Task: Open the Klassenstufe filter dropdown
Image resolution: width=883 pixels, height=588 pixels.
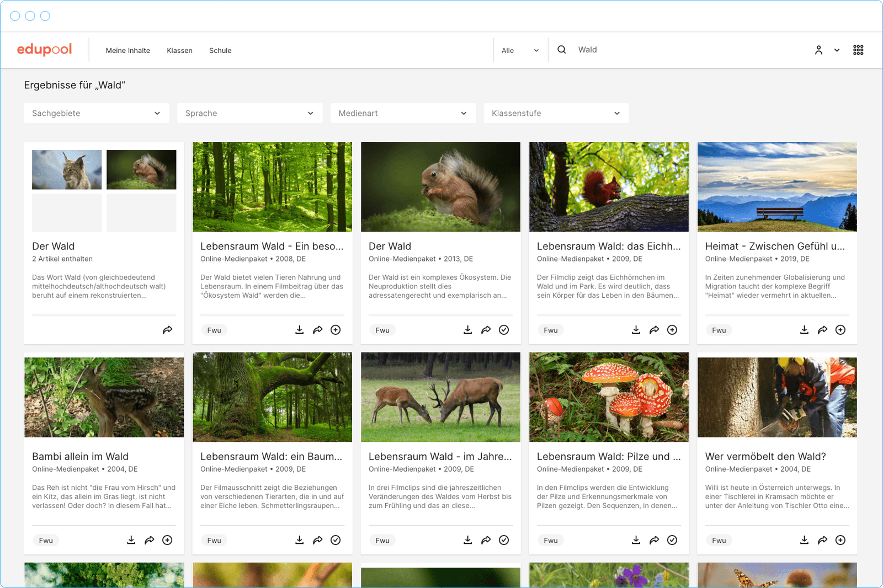Action: coord(556,113)
